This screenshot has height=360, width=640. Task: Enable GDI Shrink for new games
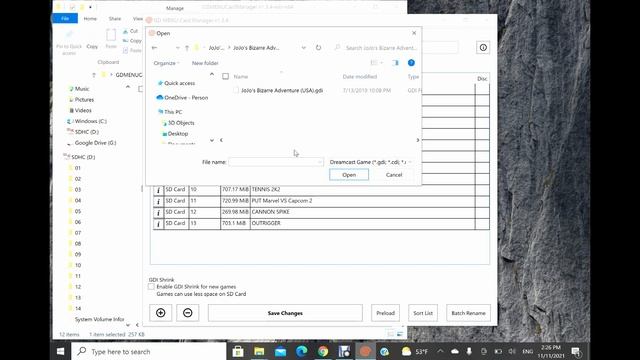151,287
